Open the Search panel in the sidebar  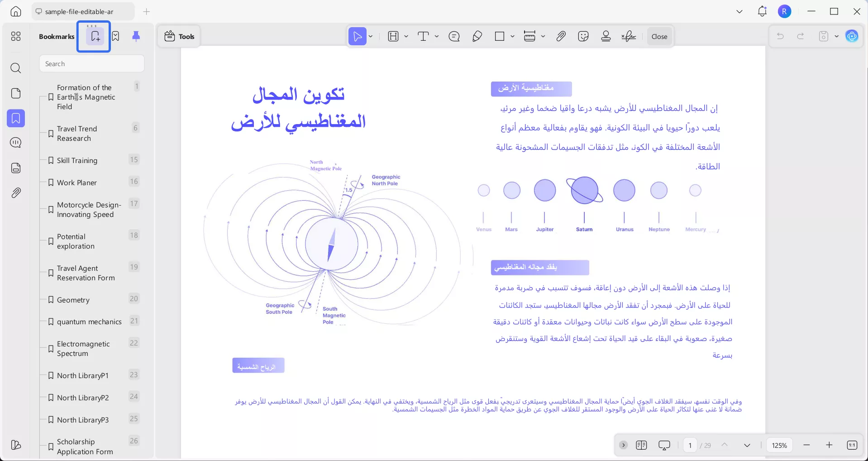click(16, 68)
